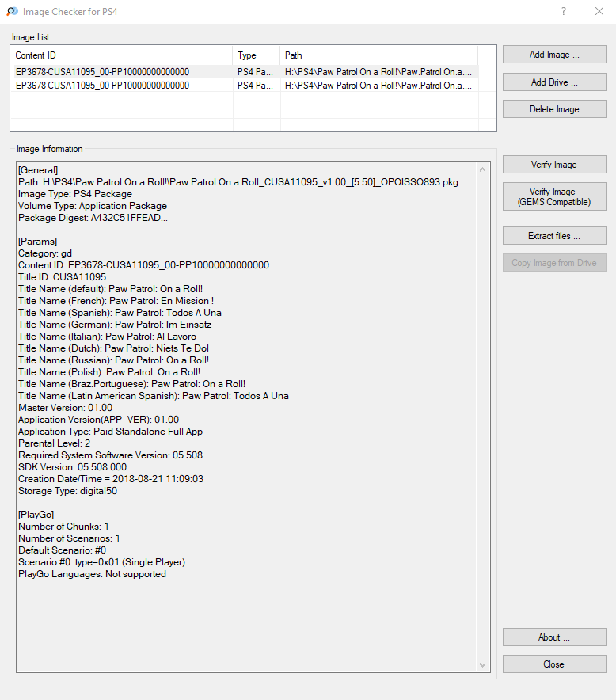
Task: Click the Volume Type: Application Package line
Action: click(x=93, y=206)
